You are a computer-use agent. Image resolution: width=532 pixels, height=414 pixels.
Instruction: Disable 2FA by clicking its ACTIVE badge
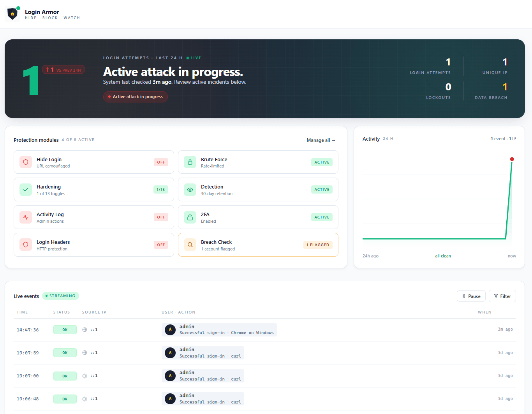322,217
